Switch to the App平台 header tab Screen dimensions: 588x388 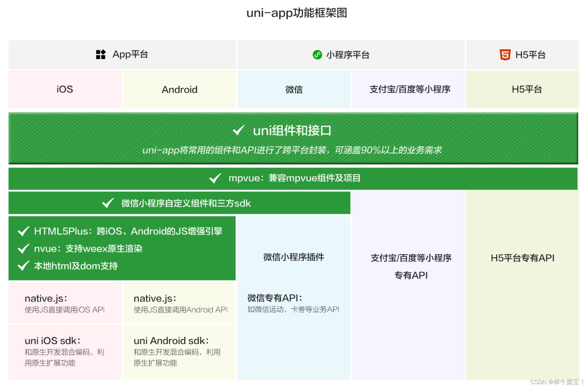[x=122, y=54]
